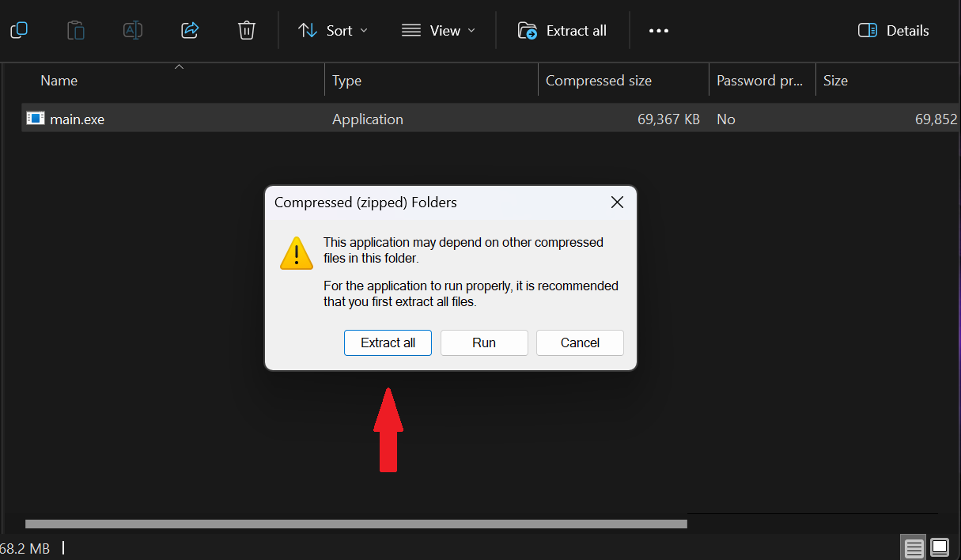This screenshot has width=961, height=560.
Task: Switch to details list view icon
Action: coord(914,547)
